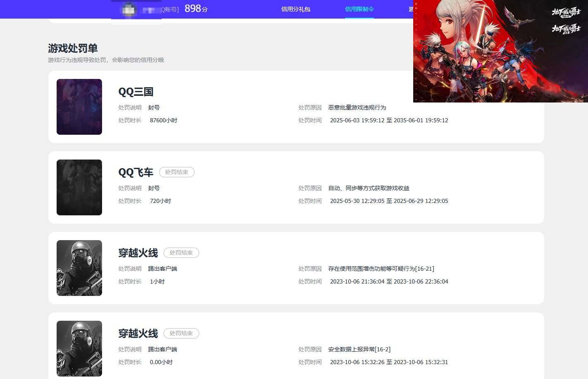Open the QQ飞车 game cover thumbnail
This screenshot has width=588, height=379.
click(79, 187)
